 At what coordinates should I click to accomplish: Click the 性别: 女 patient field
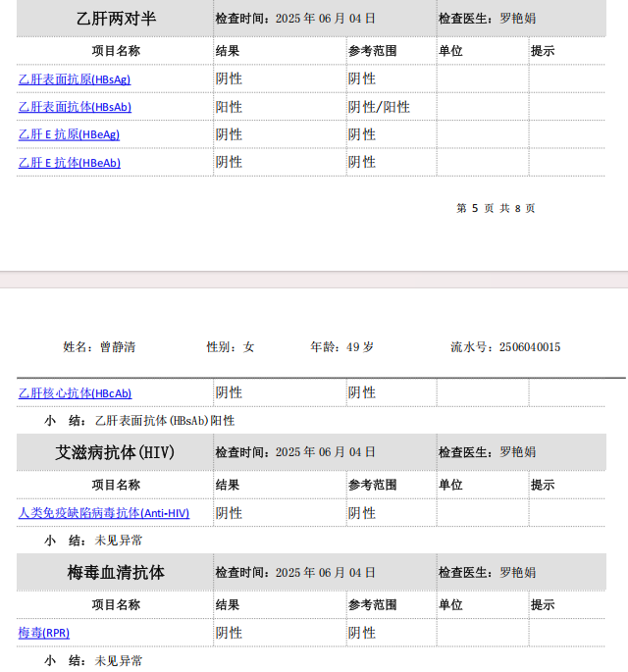(230, 347)
